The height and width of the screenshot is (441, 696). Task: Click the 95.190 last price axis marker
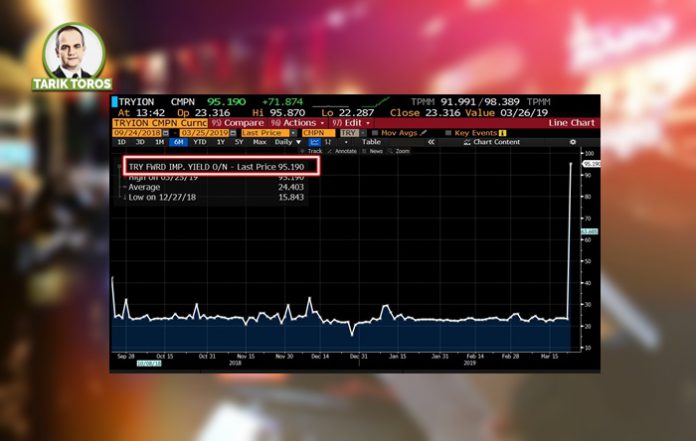point(591,164)
